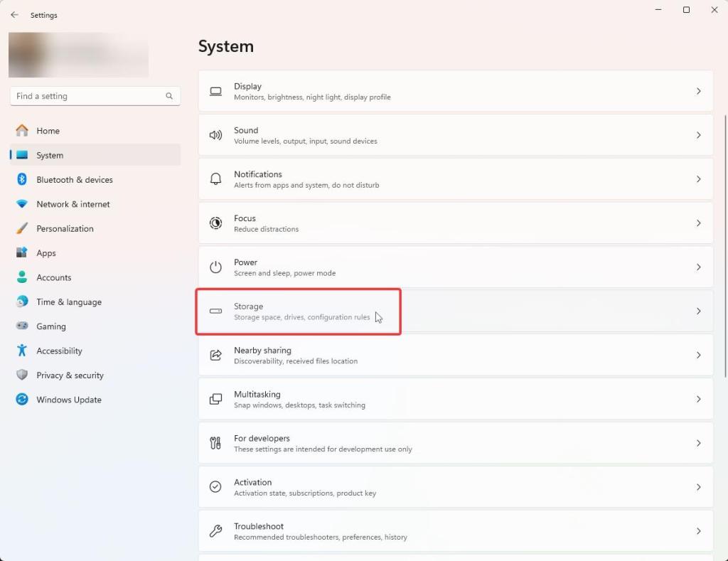Open Time & language section label
Image resolution: width=728 pixels, height=561 pixels.
click(x=69, y=302)
